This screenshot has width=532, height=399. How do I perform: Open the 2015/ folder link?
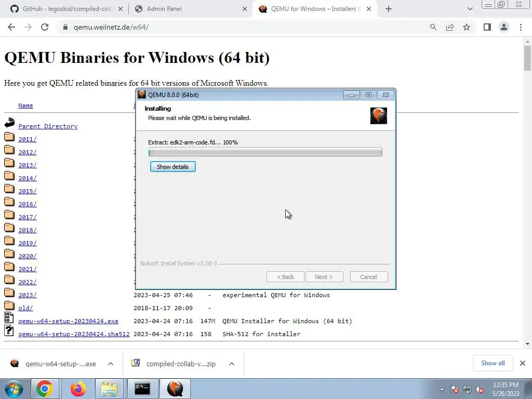pyautogui.click(x=28, y=191)
